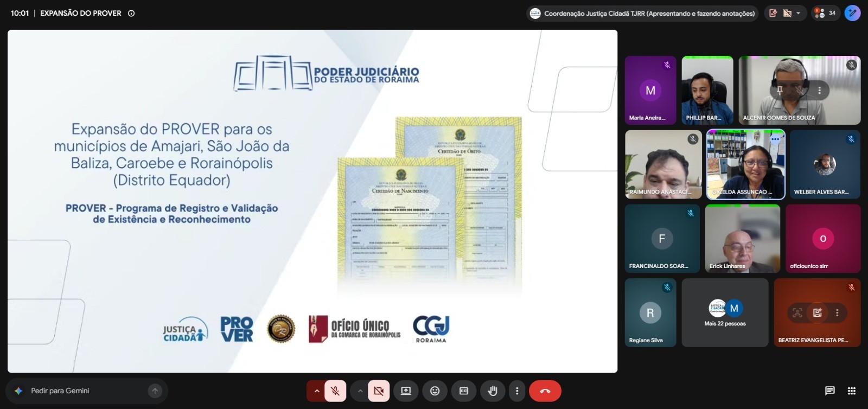Image resolution: width=868 pixels, height=409 pixels.
Task: Click the present screen (share) icon
Action: click(406, 391)
